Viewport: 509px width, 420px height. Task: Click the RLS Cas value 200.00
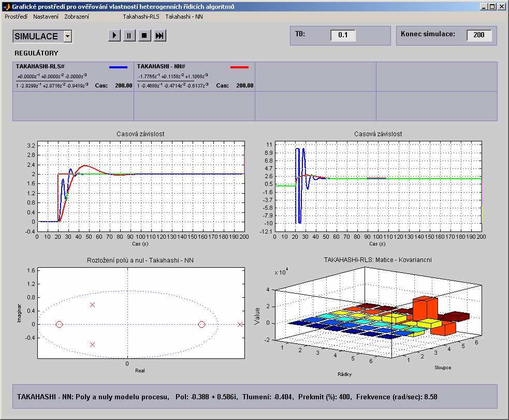(123, 85)
